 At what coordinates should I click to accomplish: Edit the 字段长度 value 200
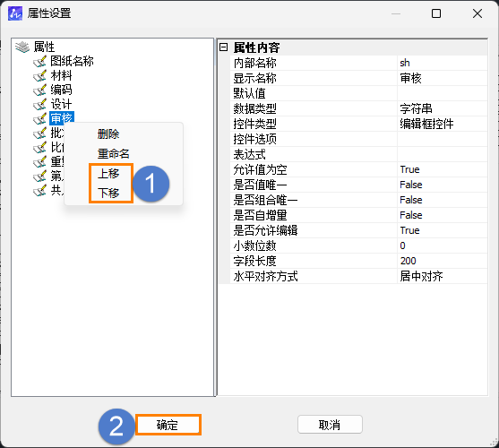442,262
